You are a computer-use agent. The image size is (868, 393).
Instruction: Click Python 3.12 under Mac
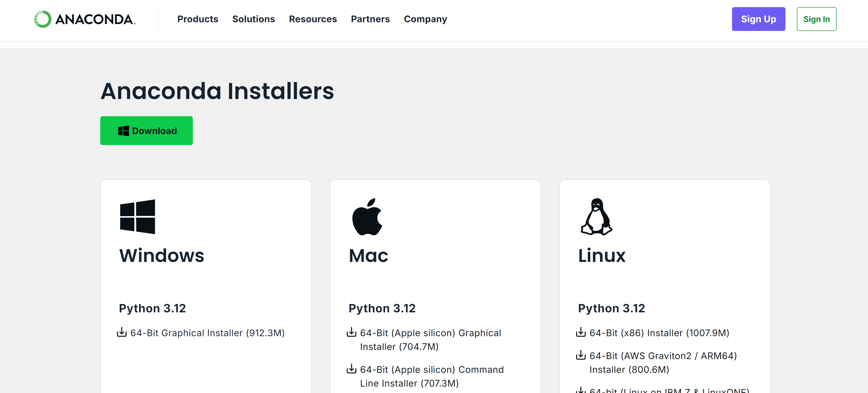[x=382, y=308]
